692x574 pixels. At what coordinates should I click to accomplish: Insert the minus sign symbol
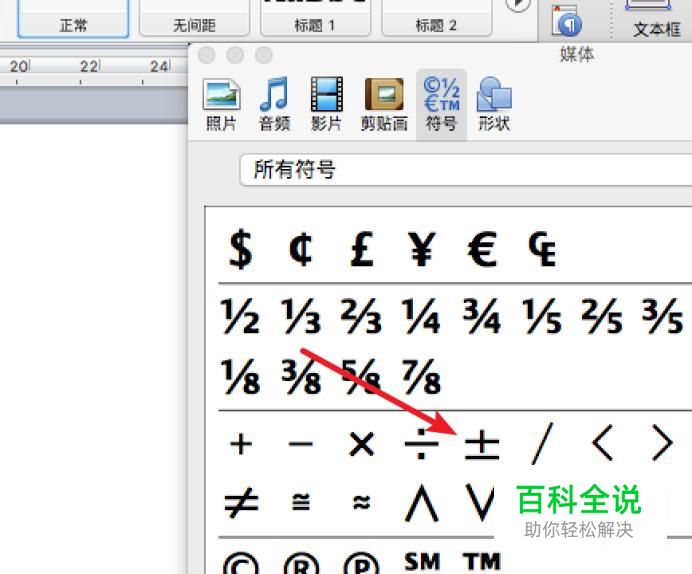point(301,444)
